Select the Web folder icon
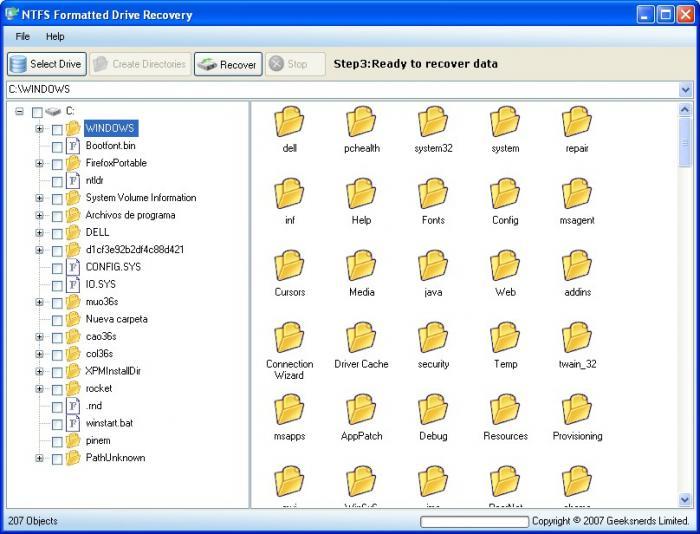 [x=505, y=266]
